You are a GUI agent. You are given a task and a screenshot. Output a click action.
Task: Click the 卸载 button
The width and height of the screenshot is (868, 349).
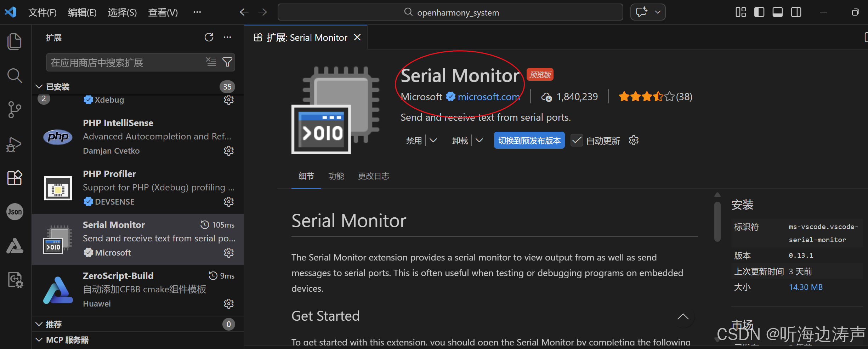pyautogui.click(x=460, y=141)
